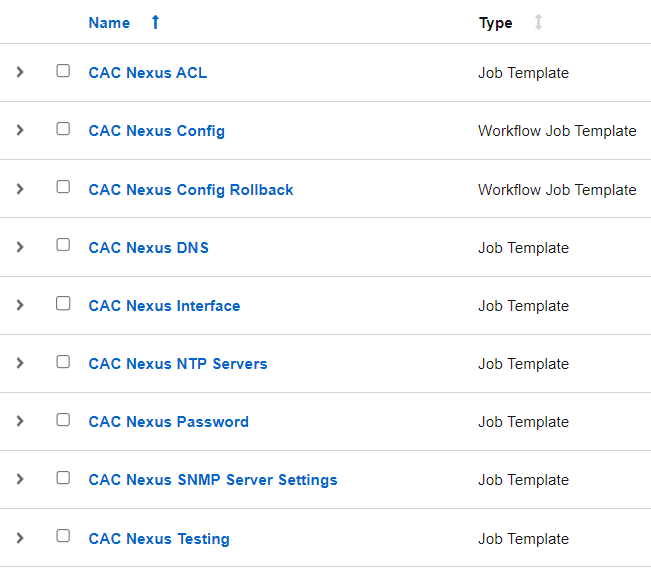Image resolution: width=651 pixels, height=569 pixels.
Task: Click Job Template type in CAC Nexus DNS row
Action: pyautogui.click(x=524, y=248)
